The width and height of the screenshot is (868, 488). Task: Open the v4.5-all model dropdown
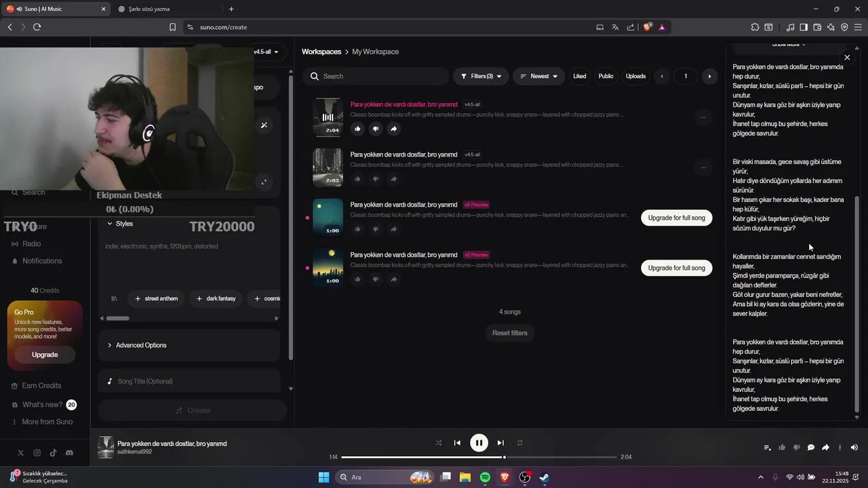[x=266, y=52]
